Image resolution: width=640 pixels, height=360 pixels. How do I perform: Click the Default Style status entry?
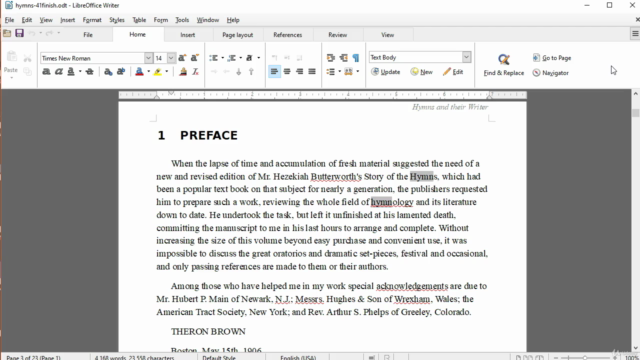[x=219, y=358]
